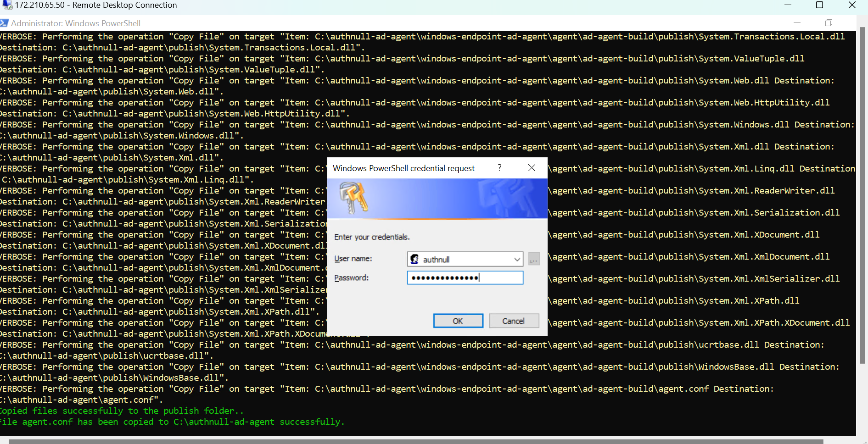Close the PowerShell credential request dialog
The height and width of the screenshot is (444, 868).
click(532, 168)
